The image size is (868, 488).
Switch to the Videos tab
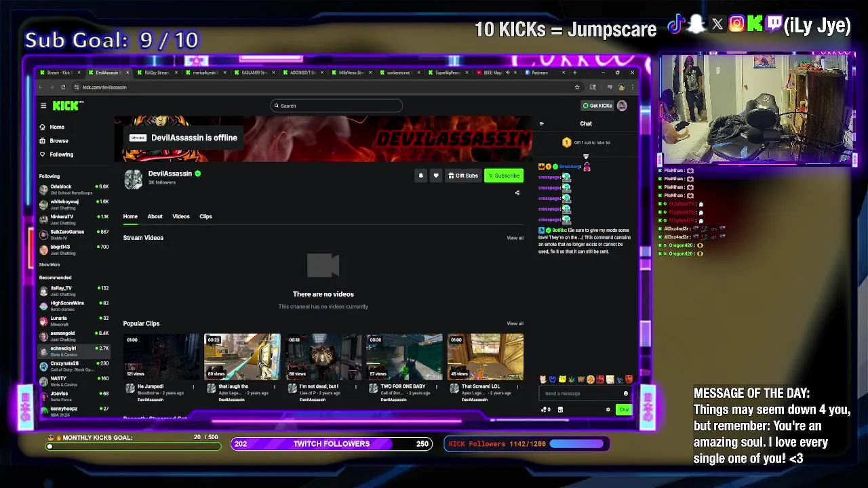tap(181, 216)
